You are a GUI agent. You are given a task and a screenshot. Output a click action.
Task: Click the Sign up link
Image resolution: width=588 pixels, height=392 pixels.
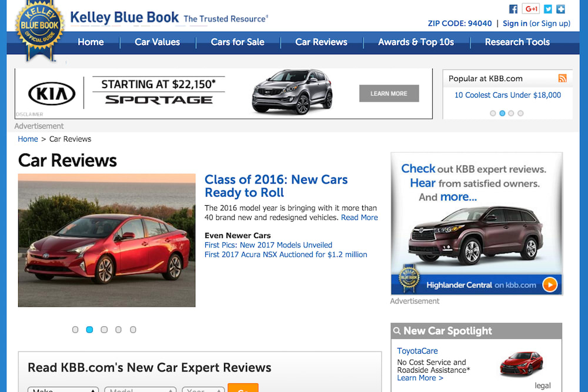click(554, 24)
